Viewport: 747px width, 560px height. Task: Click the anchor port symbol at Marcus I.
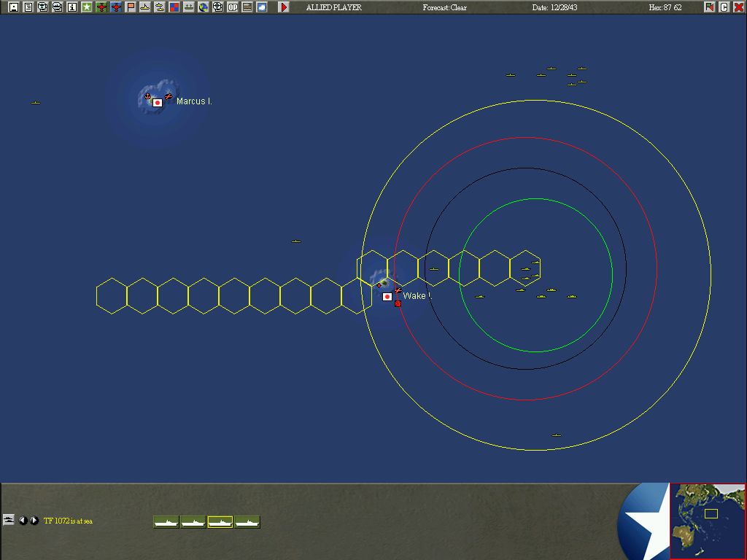[x=147, y=97]
